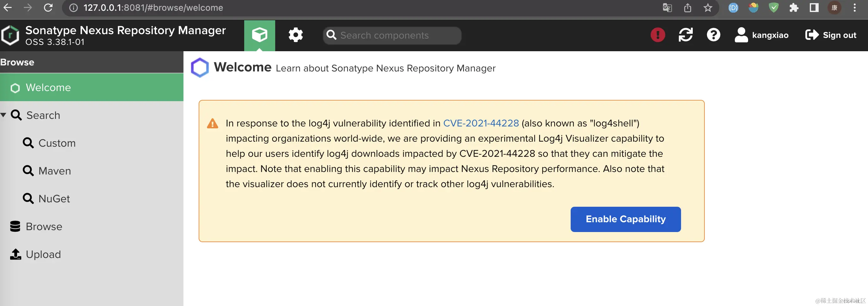Click the address bar URL
This screenshot has width=868, height=306.
tap(153, 8)
